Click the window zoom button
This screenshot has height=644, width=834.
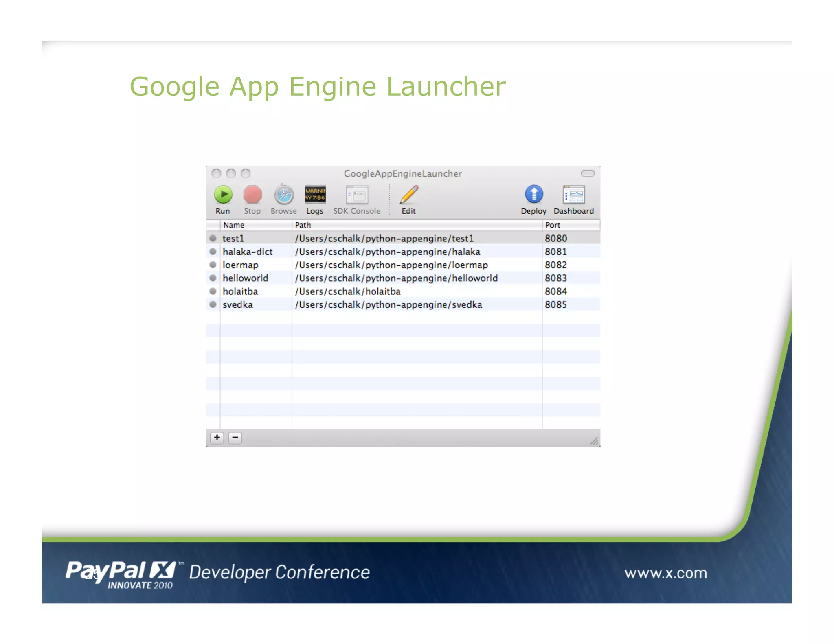pos(246,173)
